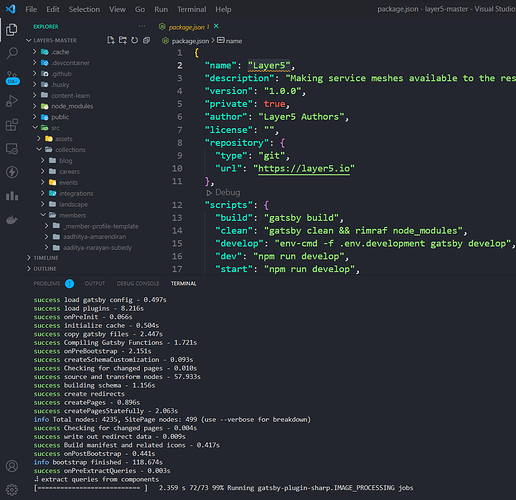Screen dimensions: 516x500
Task: Open the Source Control view with badge
Action: point(12,78)
